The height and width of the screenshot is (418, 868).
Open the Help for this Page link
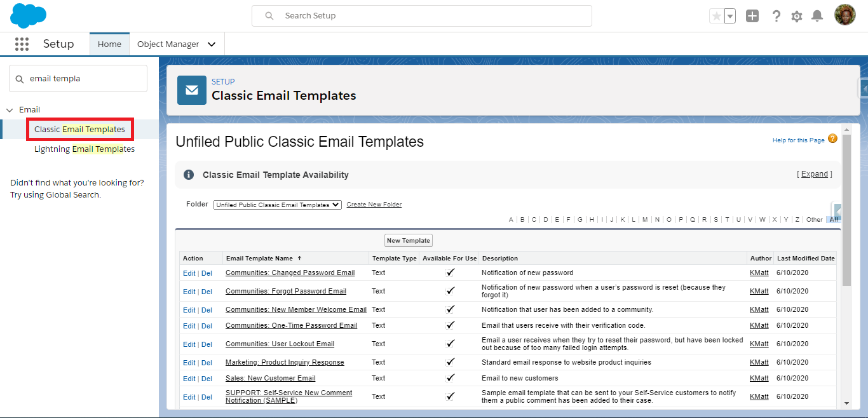(x=798, y=140)
